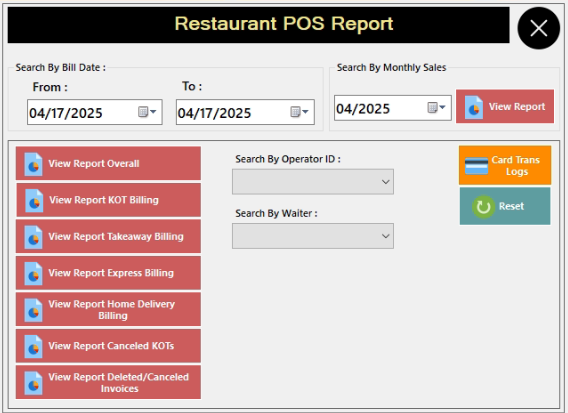
Task: Close the Restaurant POS Report window
Action: tap(539, 28)
